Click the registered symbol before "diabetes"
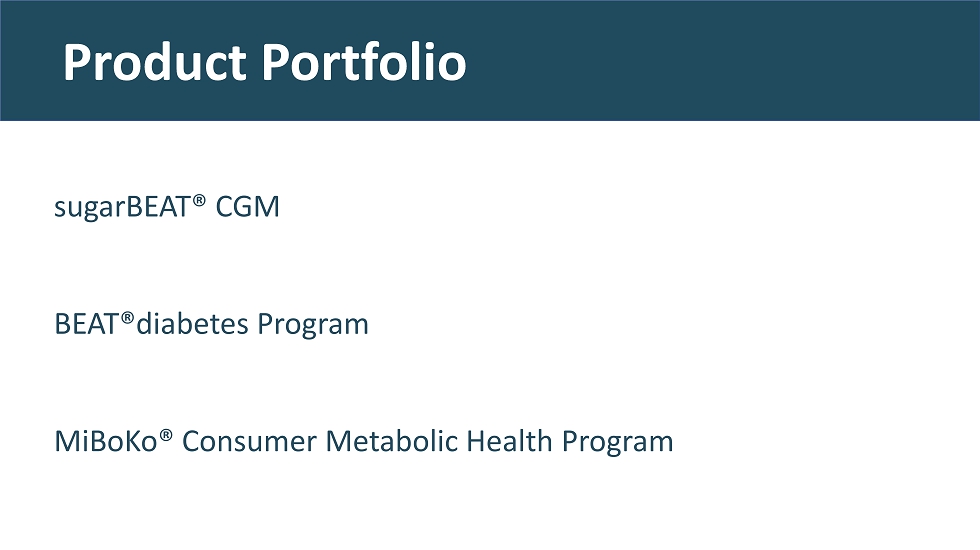980x550 pixels. pos(128,318)
